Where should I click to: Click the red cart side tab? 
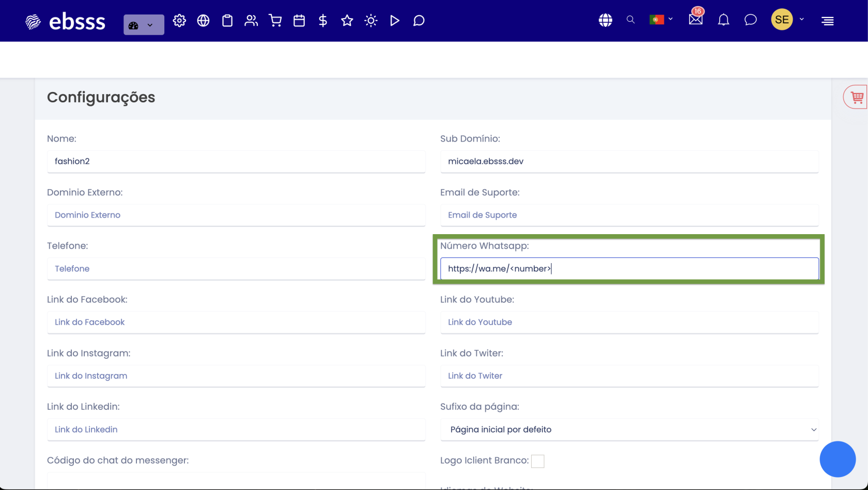click(x=856, y=97)
